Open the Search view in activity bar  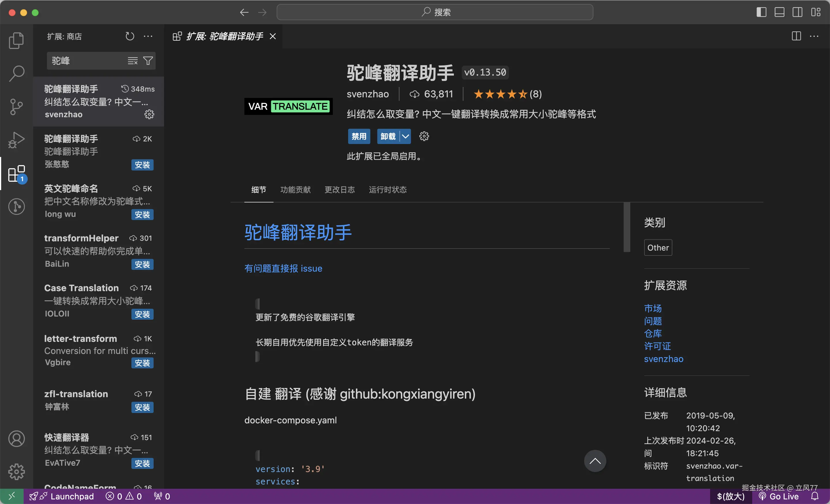[16, 73]
